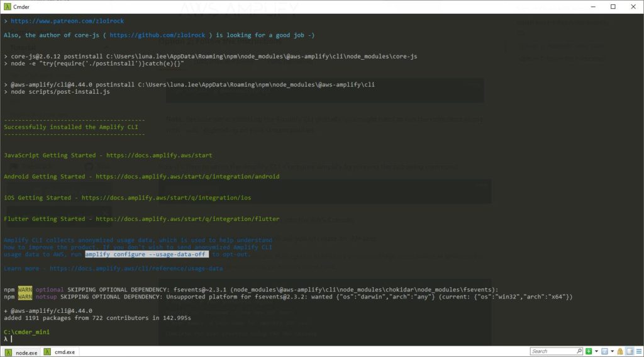This screenshot has width=644, height=357.
Task: Open the Flutter integration docs URL
Action: pyautogui.click(x=187, y=219)
